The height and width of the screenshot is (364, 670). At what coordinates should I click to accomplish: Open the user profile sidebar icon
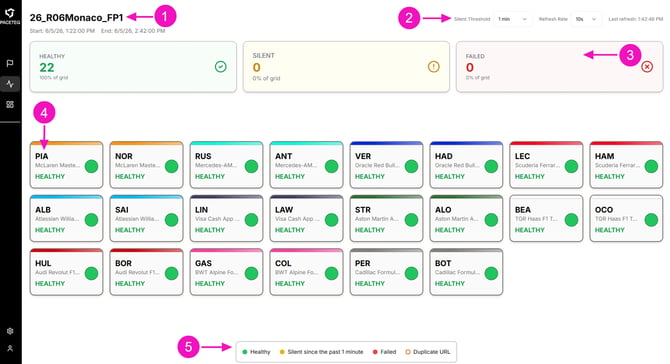(x=10, y=348)
